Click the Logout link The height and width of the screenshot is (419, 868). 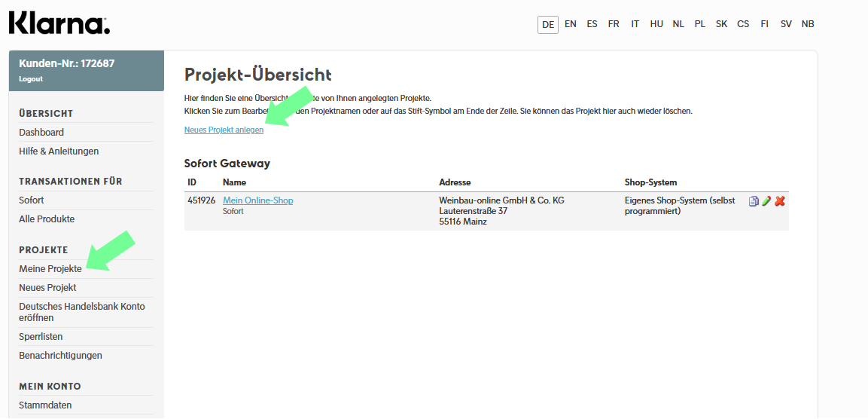31,79
